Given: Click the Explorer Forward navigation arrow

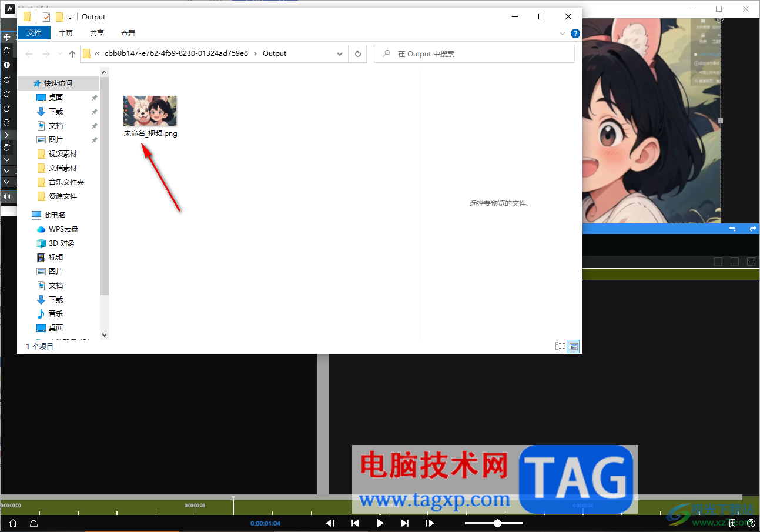Looking at the screenshot, I should coord(46,53).
